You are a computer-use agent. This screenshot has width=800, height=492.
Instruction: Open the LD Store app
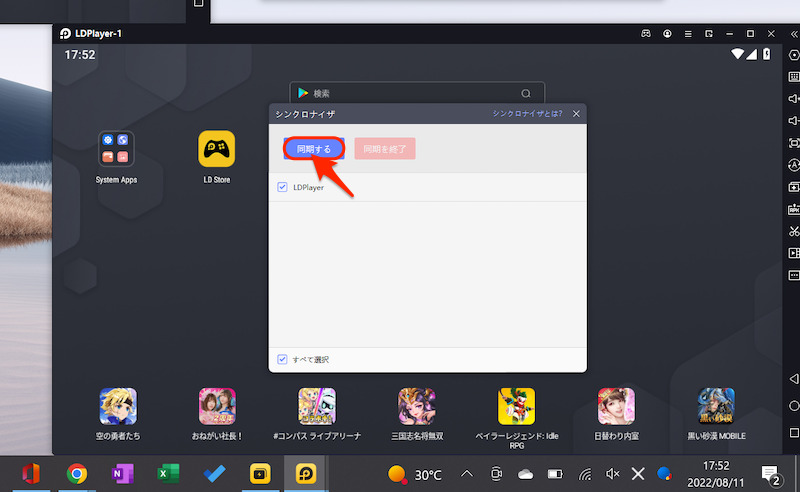(x=217, y=150)
